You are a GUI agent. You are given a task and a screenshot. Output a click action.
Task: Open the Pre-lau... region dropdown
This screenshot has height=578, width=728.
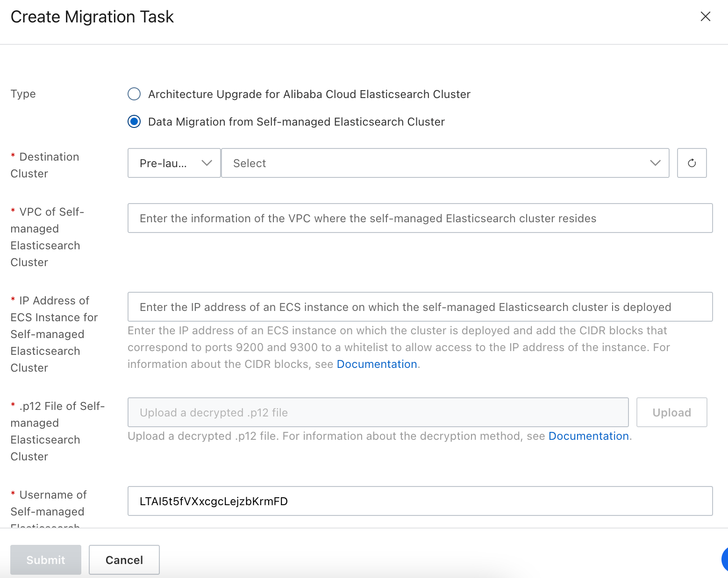[173, 163]
